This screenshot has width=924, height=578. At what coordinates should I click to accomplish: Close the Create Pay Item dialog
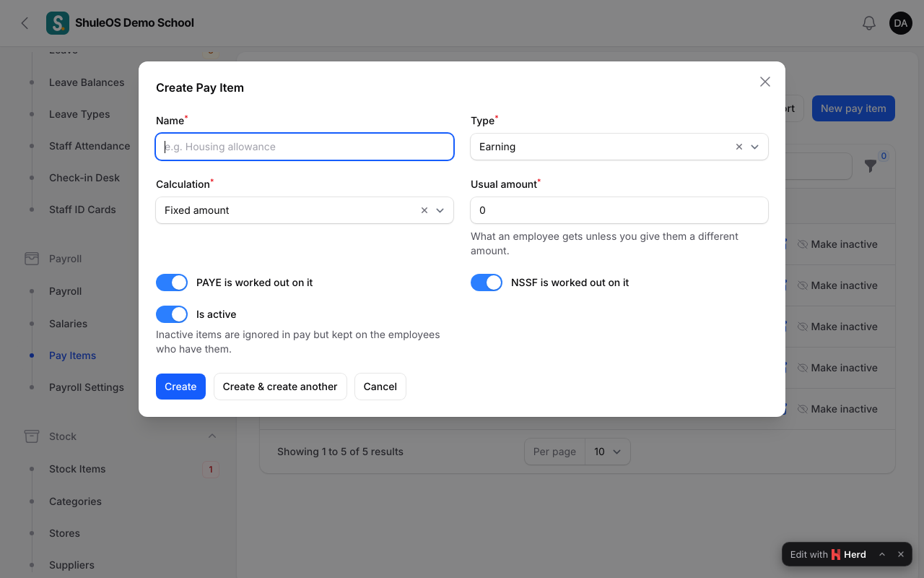765,82
